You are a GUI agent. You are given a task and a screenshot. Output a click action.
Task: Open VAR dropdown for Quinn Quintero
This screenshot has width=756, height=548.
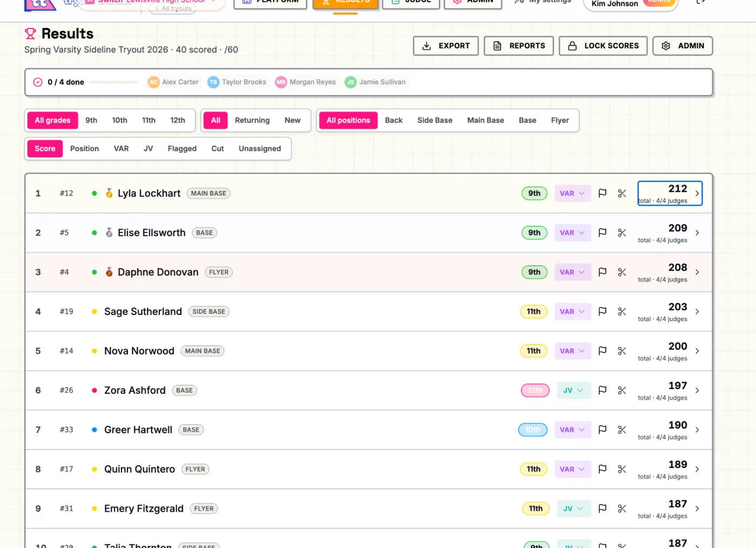point(572,469)
